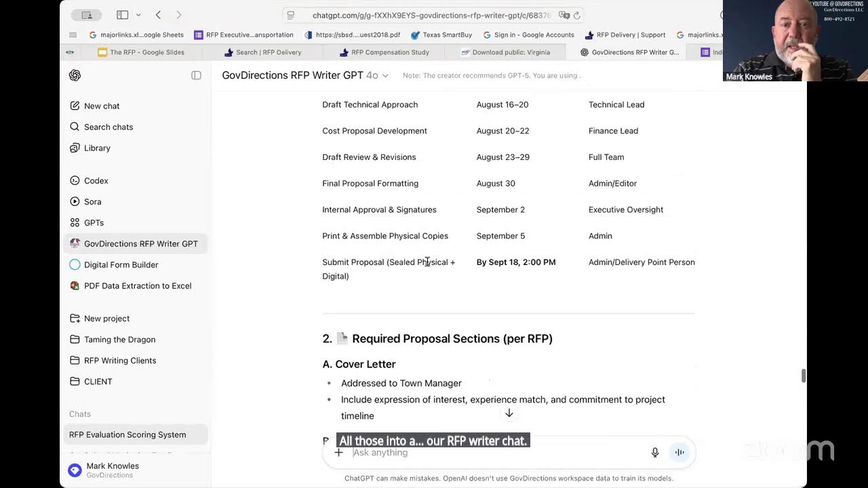Click the ChatGPT logo icon

pyautogui.click(x=75, y=75)
